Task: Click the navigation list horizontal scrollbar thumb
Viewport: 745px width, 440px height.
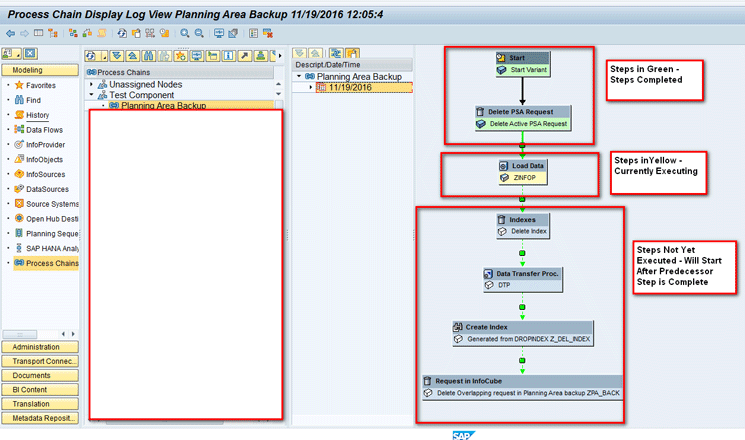Action: (20, 334)
